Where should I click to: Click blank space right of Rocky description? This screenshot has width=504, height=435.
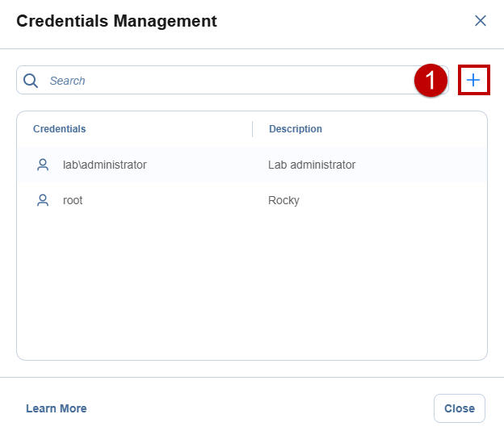[393, 200]
